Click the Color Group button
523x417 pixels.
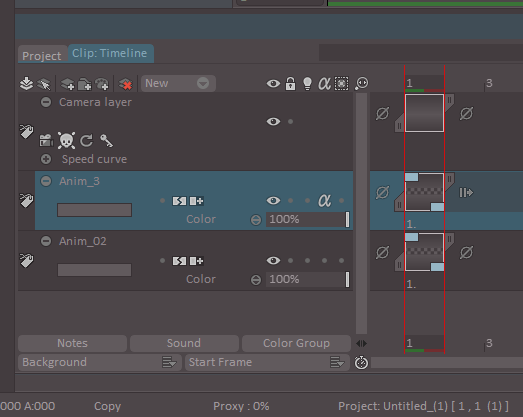point(296,343)
